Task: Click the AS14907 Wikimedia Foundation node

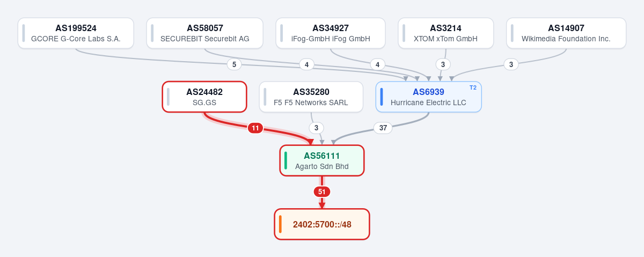Action: [x=566, y=33]
